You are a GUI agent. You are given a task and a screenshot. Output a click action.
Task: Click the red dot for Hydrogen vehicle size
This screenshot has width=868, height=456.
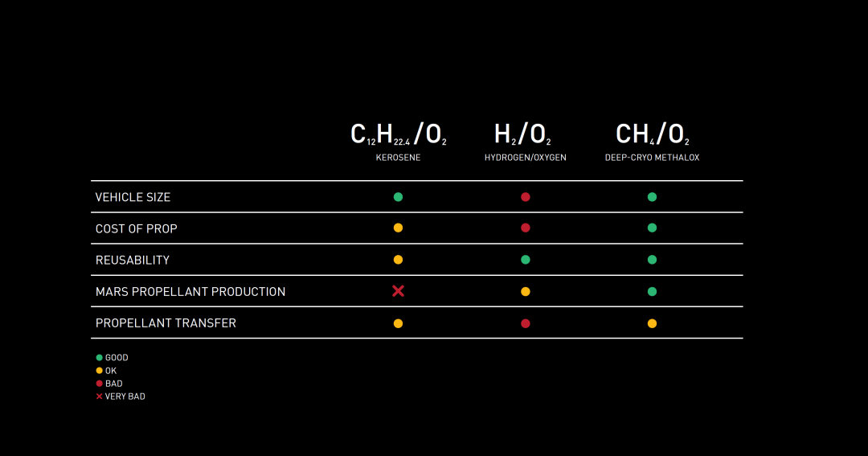point(526,197)
